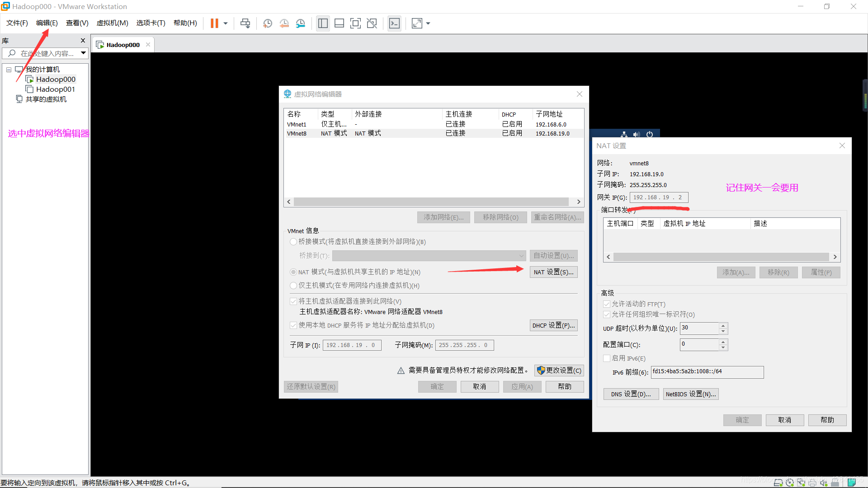Open the 选项卡(T) menu
The width and height of the screenshot is (868, 488).
click(x=151, y=23)
